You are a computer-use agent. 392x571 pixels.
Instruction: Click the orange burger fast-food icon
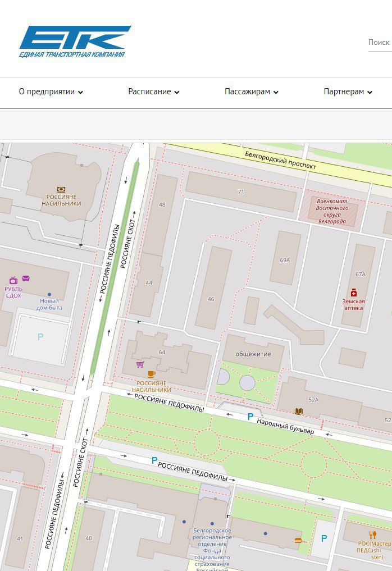click(298, 540)
